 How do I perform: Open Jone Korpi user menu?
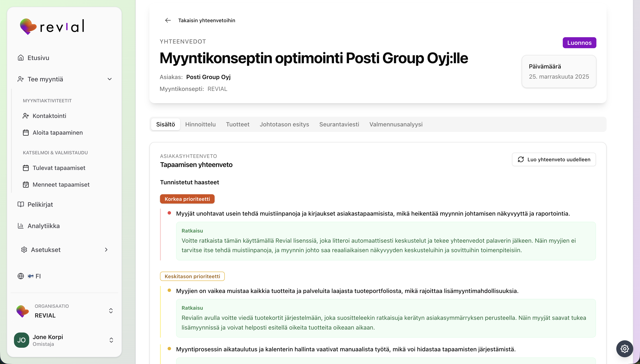111,340
